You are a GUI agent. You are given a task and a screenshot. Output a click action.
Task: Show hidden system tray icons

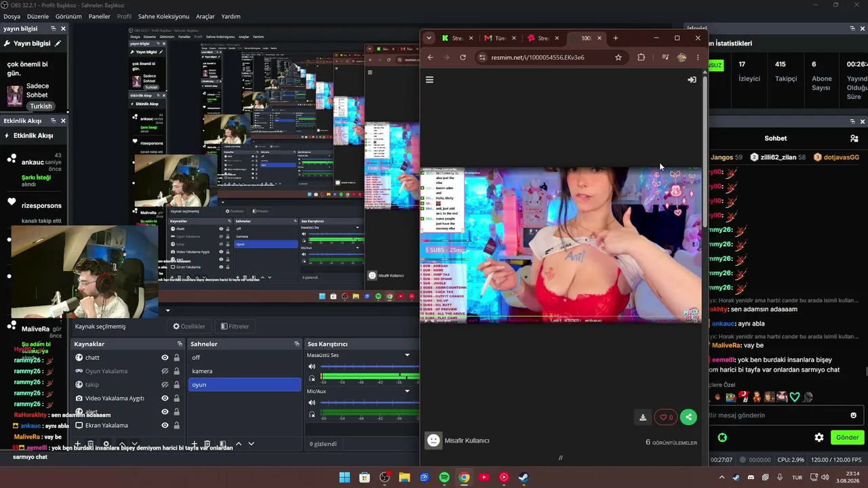(x=722, y=477)
